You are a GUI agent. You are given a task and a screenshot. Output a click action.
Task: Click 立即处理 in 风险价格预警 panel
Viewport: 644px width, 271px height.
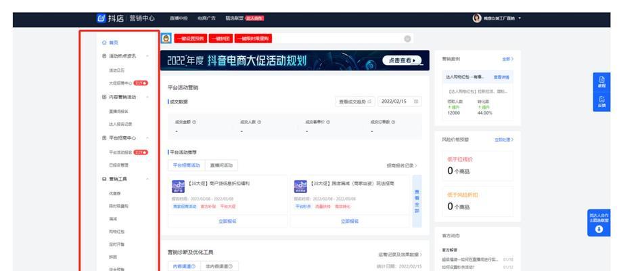[x=504, y=140]
